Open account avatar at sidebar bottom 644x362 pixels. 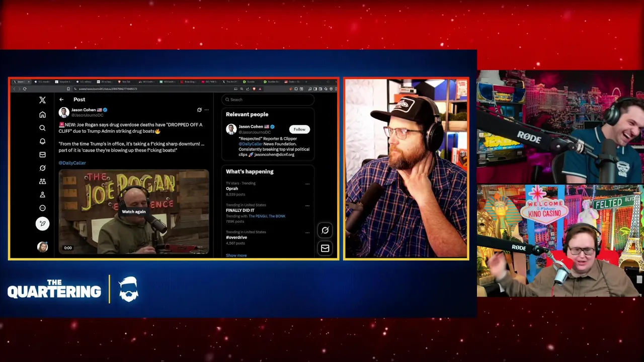42,247
